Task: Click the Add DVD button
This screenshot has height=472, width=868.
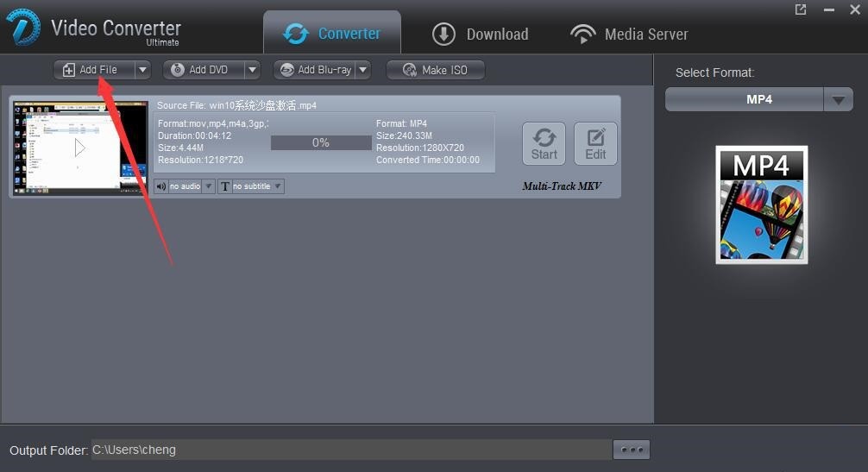Action: 204,70
